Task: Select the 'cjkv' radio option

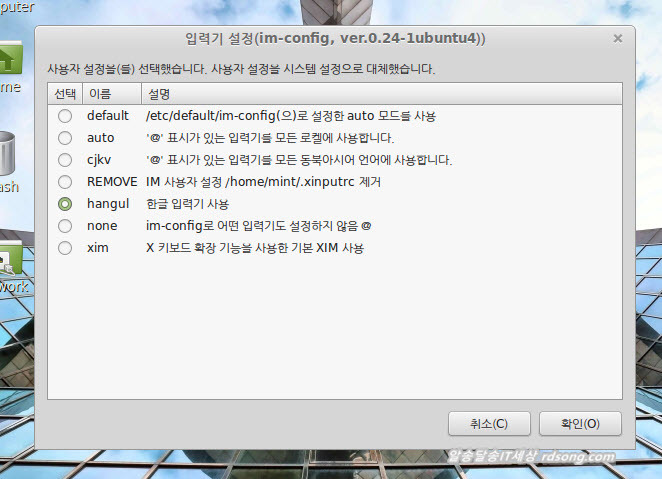Action: point(65,160)
